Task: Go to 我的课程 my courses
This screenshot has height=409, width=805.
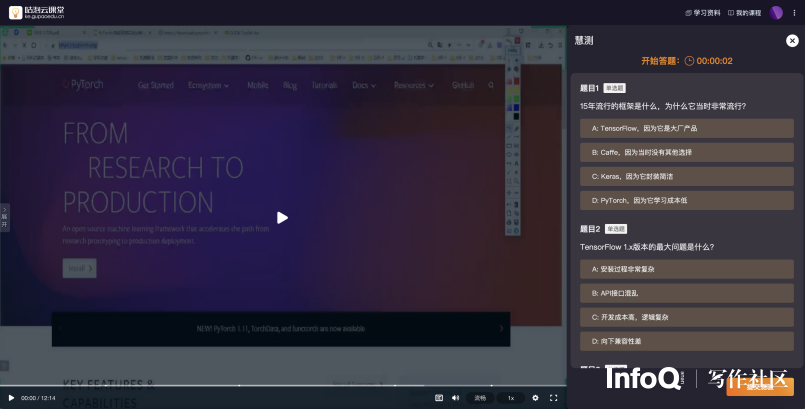Action: [x=744, y=13]
